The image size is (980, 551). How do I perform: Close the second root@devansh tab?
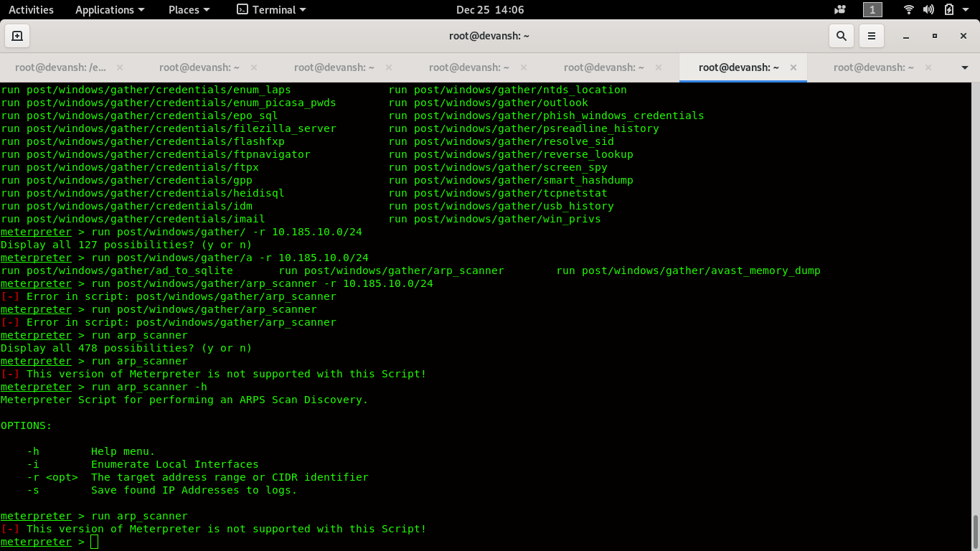pos(253,66)
